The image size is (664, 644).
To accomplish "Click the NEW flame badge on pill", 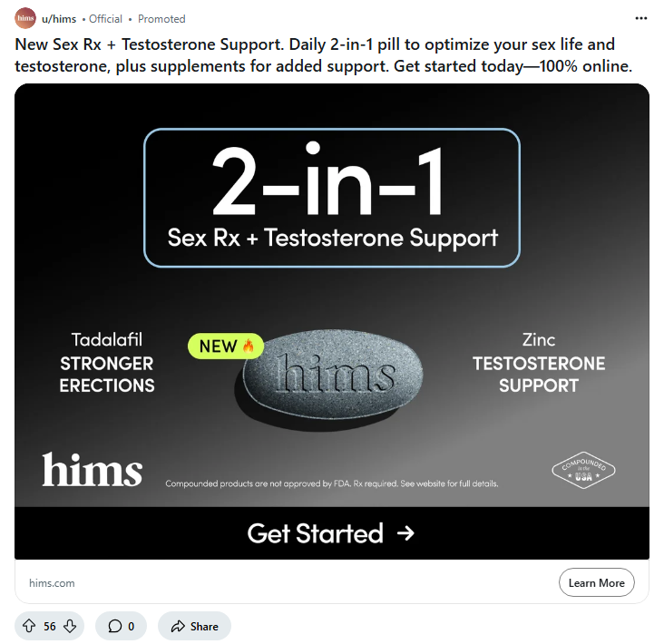I will pyautogui.click(x=226, y=346).
